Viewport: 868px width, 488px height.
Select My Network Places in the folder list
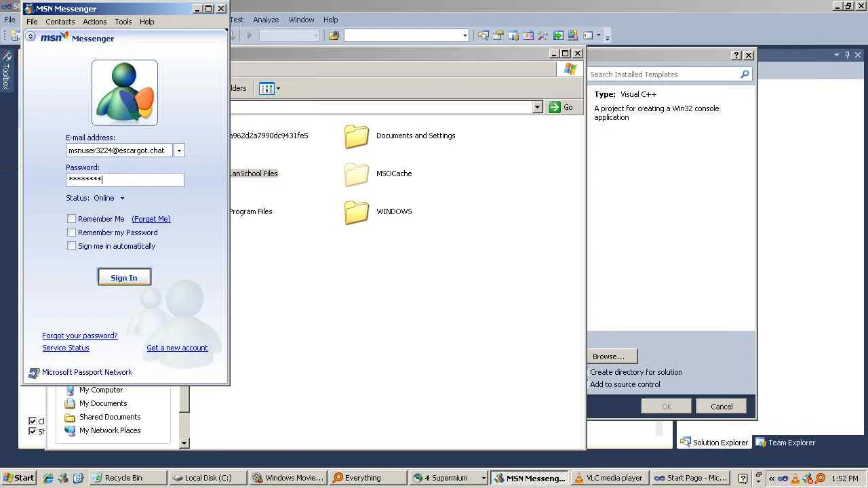pos(110,430)
